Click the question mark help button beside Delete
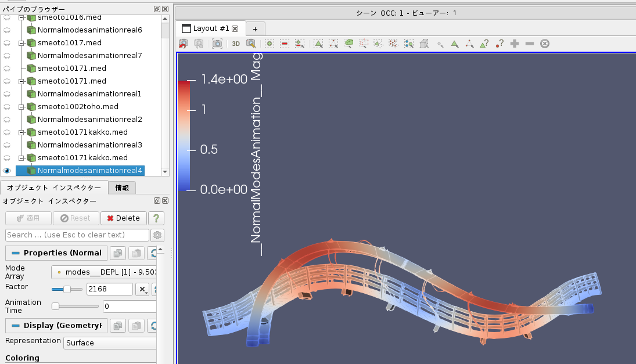 156,218
